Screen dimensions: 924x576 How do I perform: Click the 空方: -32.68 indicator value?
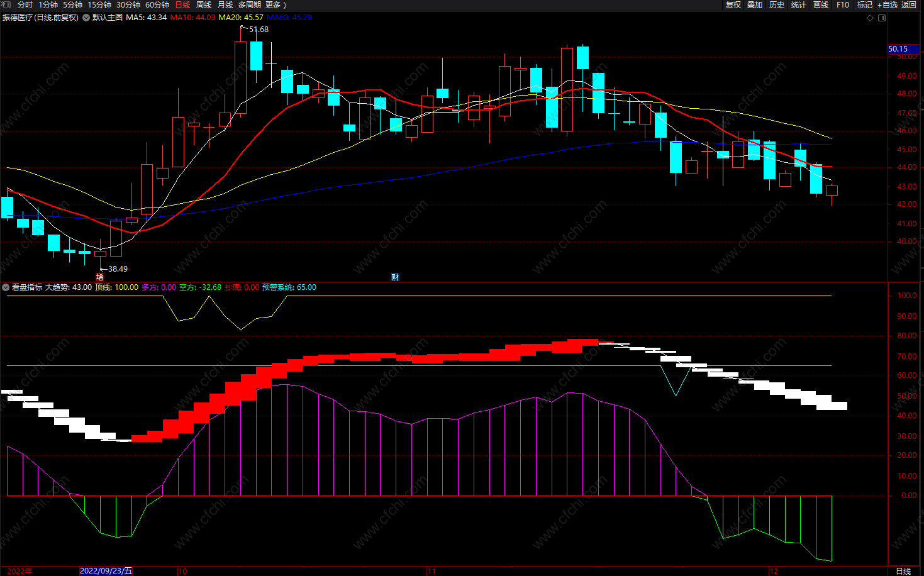pos(201,287)
